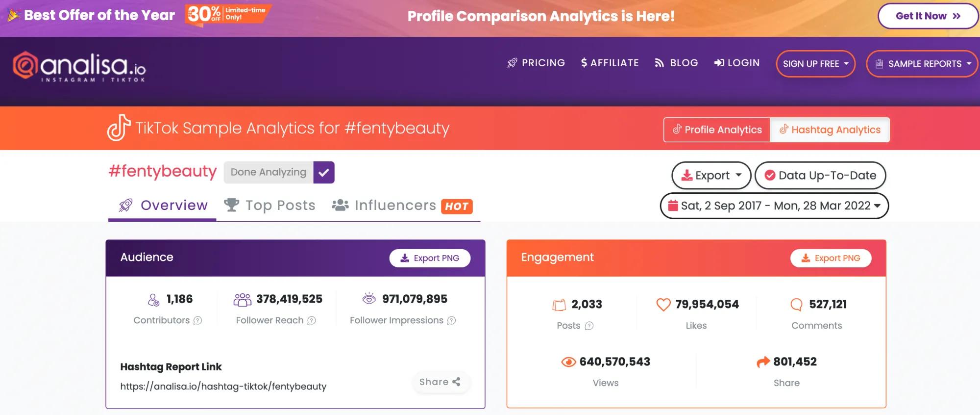Click the Follower Impressions help icon
The width and height of the screenshot is (980, 415).
[x=451, y=320]
